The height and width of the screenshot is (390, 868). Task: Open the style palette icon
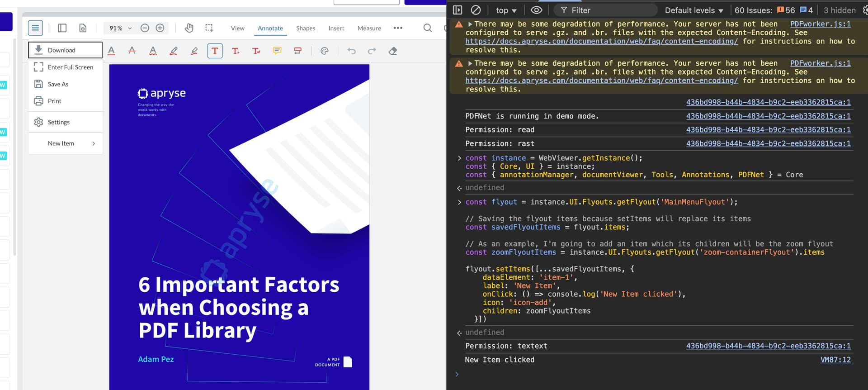[324, 51]
